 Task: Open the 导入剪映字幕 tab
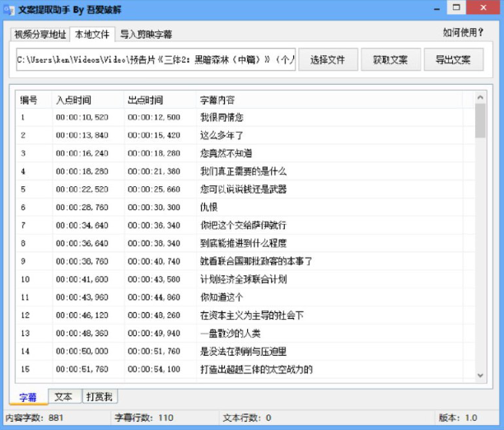147,35
